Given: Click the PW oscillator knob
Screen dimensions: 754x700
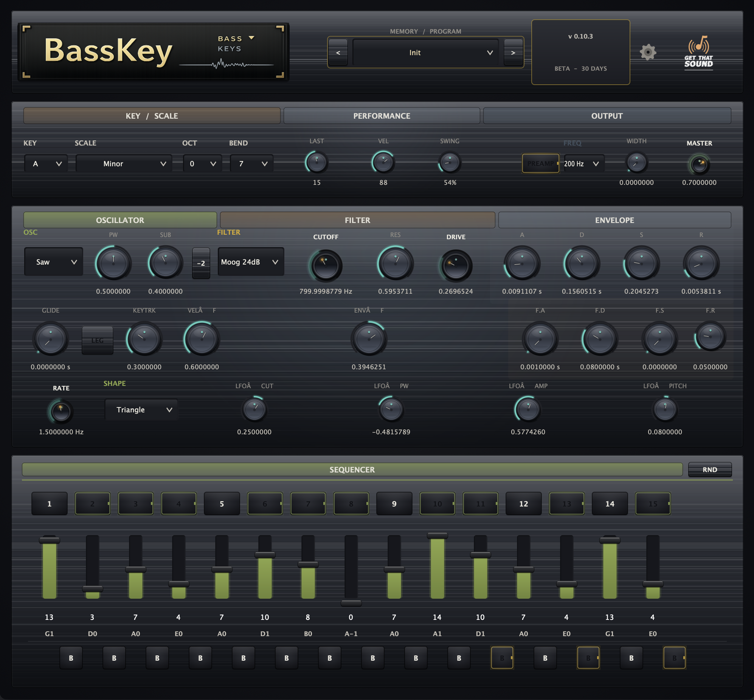Looking at the screenshot, I should 113,263.
